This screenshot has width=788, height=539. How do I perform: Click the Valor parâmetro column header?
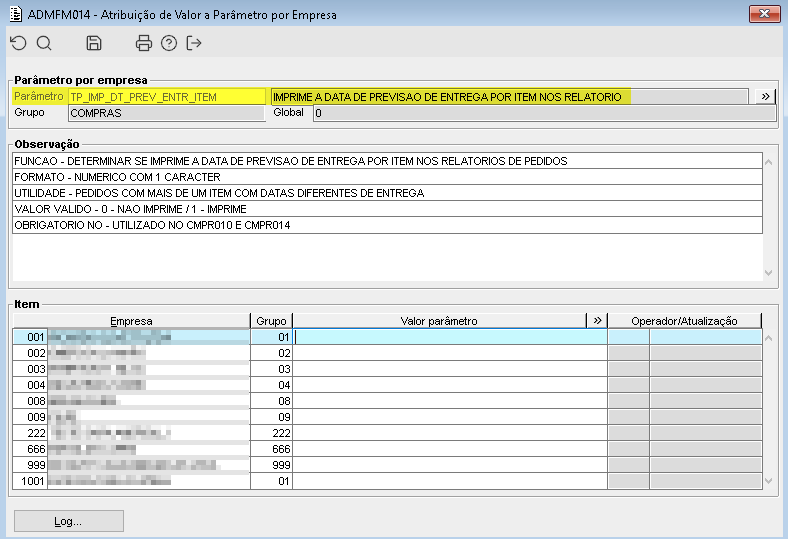pos(439,321)
